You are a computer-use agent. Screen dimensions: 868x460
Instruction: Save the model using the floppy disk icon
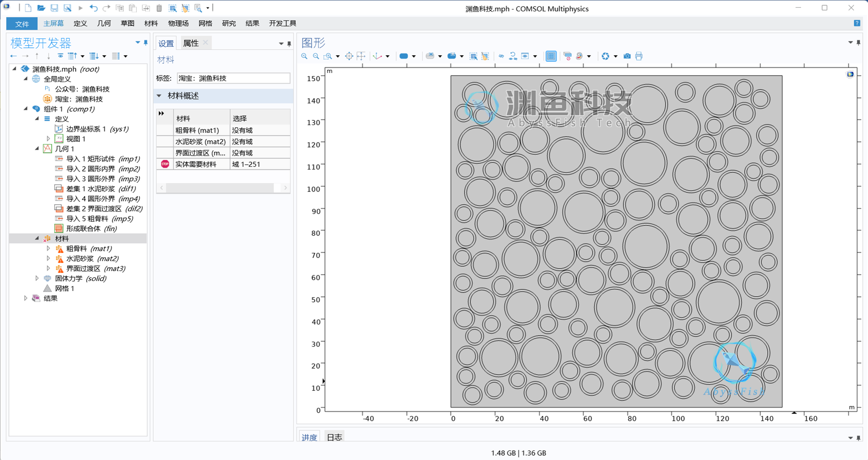tap(54, 8)
